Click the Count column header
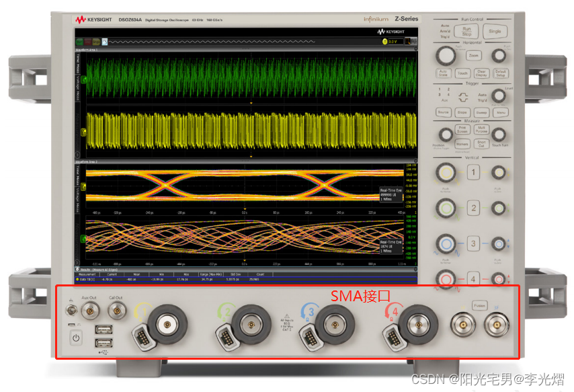The width and height of the screenshot is (574, 392). coord(260,274)
